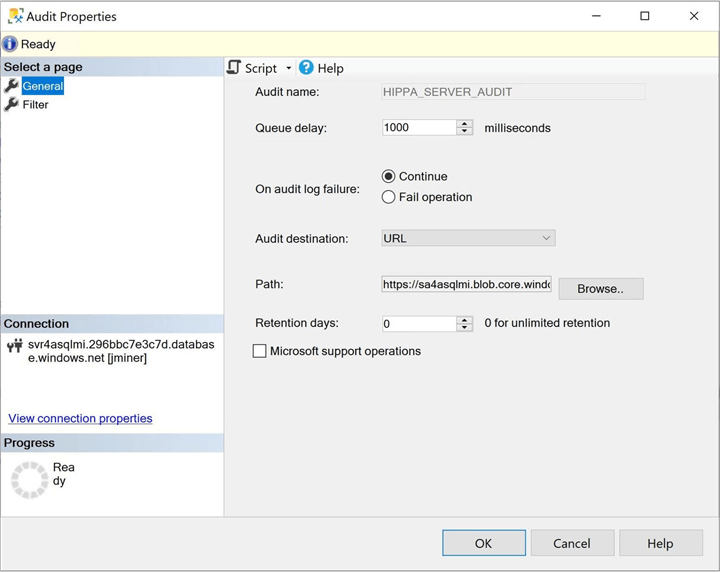Click the server connection icon
This screenshot has width=720, height=572.
click(x=14, y=346)
